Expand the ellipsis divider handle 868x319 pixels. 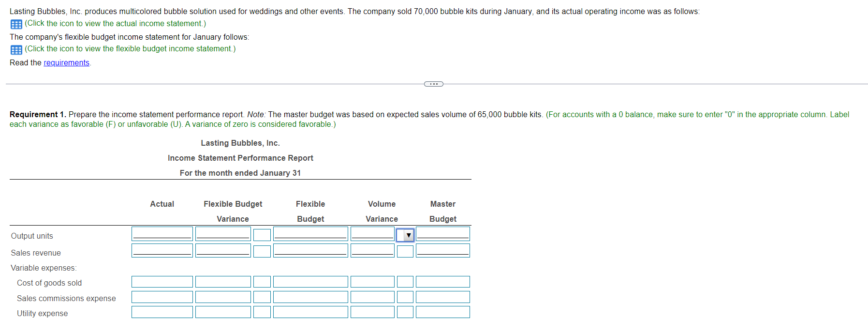coord(433,84)
